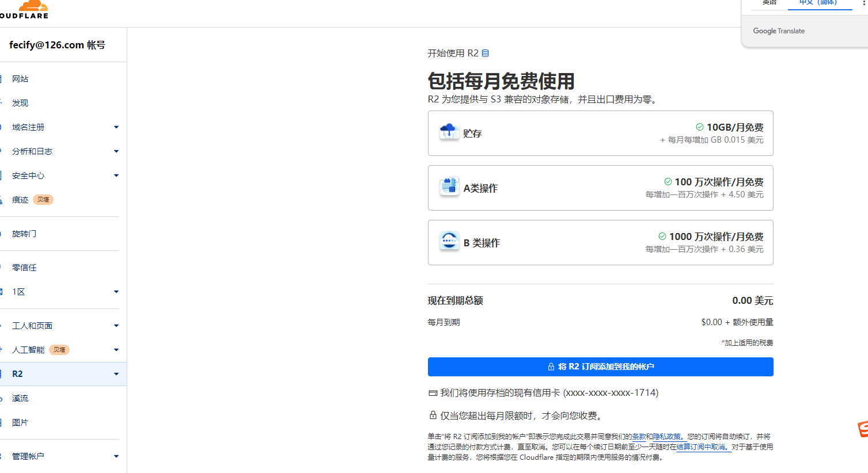Viewport: 868px width, 473px height.
Task: Click green check beside 100 万次操作/月免费
Action: 668,182
